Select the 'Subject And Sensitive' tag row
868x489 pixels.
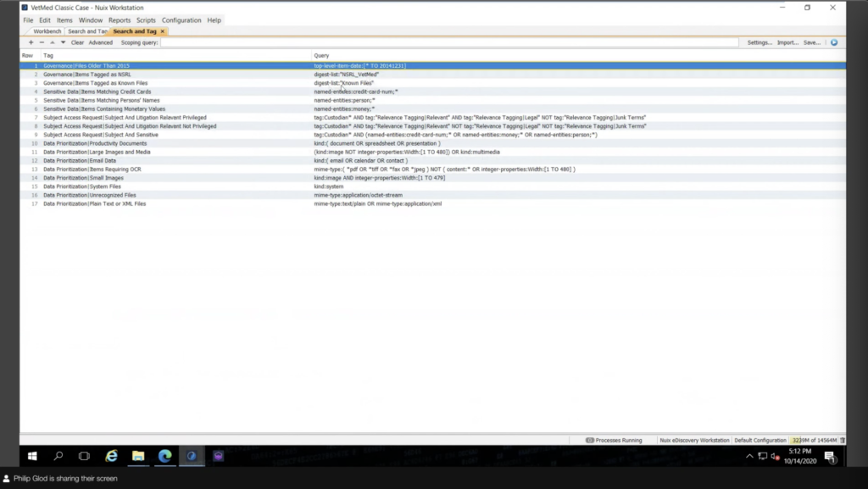point(433,135)
